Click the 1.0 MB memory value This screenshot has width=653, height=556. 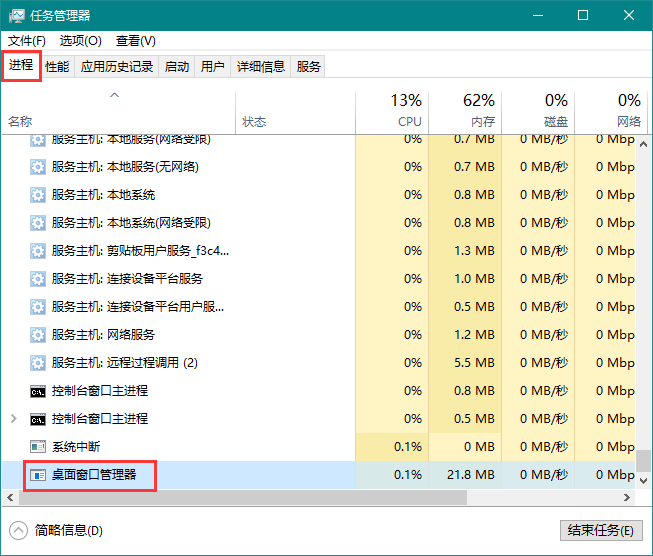[x=474, y=279]
